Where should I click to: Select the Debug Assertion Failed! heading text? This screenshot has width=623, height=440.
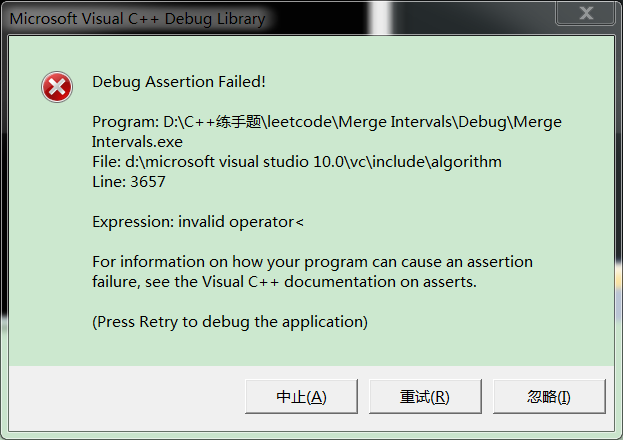(x=179, y=82)
